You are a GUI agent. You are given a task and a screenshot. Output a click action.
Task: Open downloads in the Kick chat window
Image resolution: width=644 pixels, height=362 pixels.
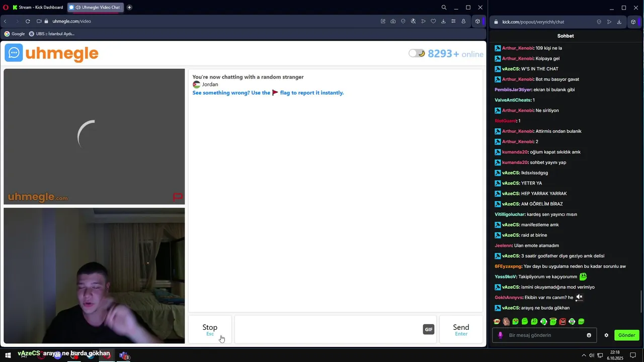[619, 22]
